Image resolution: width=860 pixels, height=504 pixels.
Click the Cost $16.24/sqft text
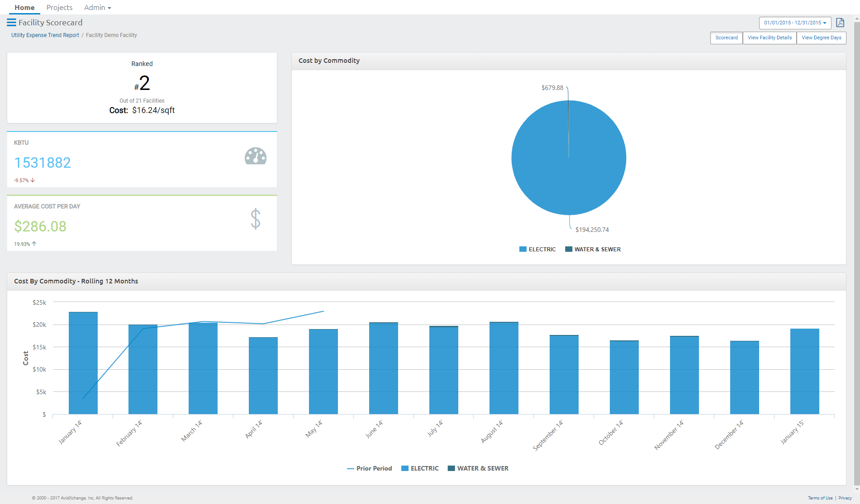(142, 110)
